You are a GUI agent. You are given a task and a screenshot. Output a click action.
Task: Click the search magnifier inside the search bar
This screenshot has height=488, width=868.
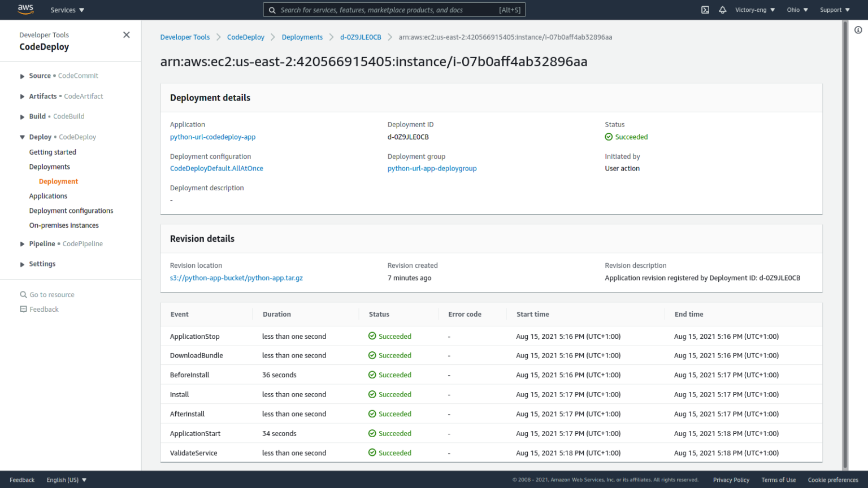pos(272,10)
